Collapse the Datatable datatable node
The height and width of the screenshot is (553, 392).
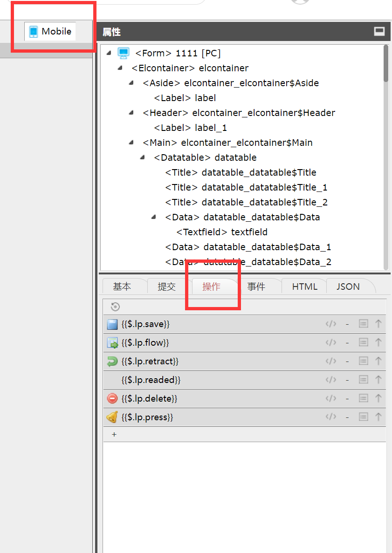pos(143,157)
